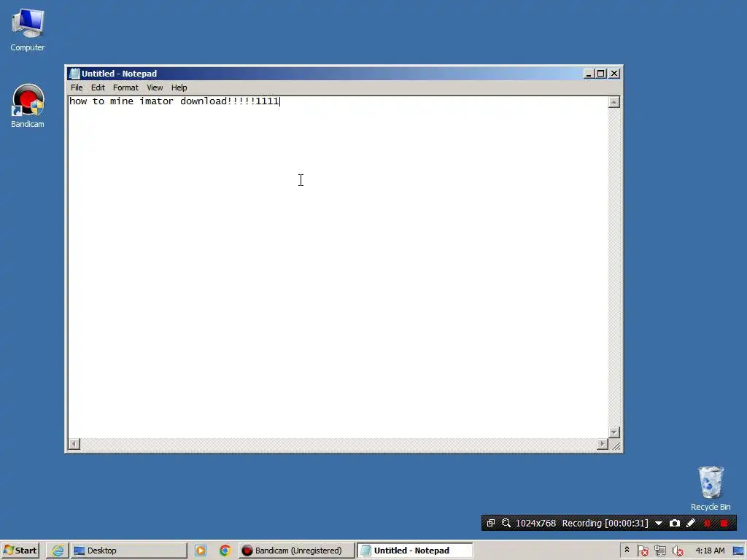The image size is (747, 560).
Task: Pause the Bandicam recording
Action: tap(708, 523)
